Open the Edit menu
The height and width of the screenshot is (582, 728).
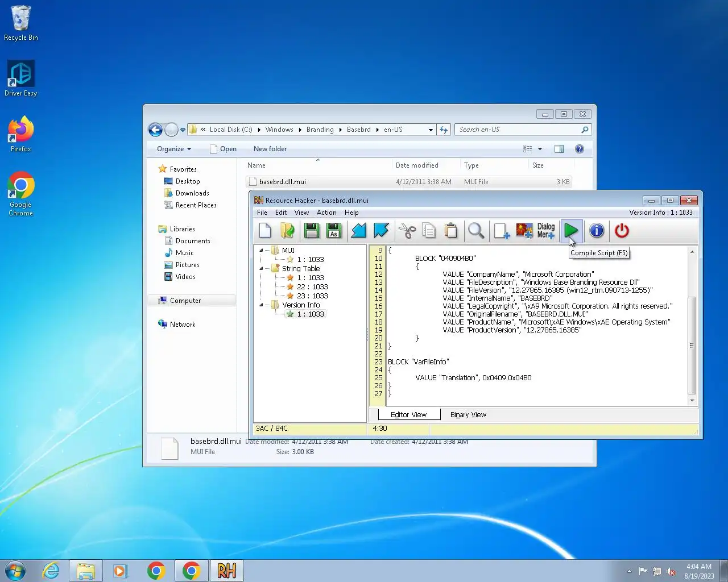(281, 213)
